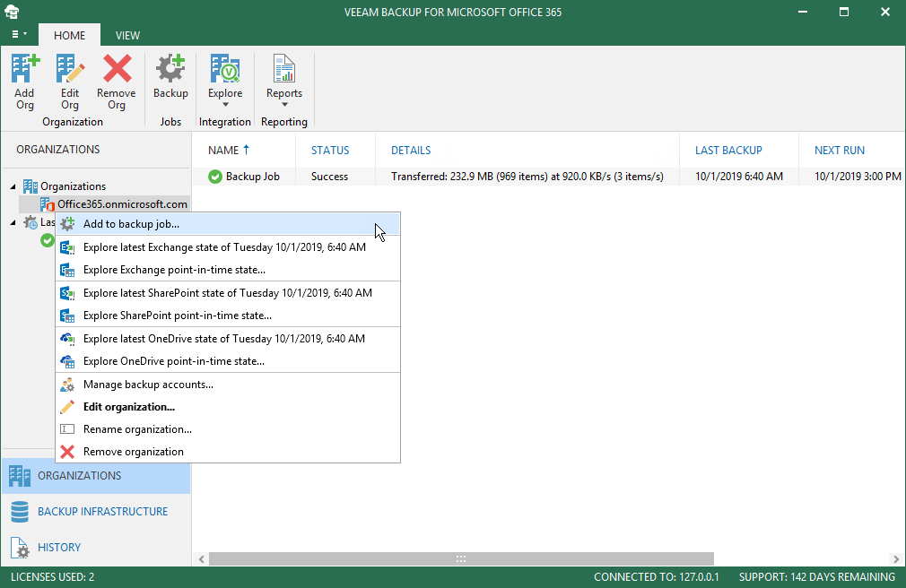Click the horizontal scrollbar thumb
Image resolution: width=906 pixels, height=588 pixels.
click(461, 559)
